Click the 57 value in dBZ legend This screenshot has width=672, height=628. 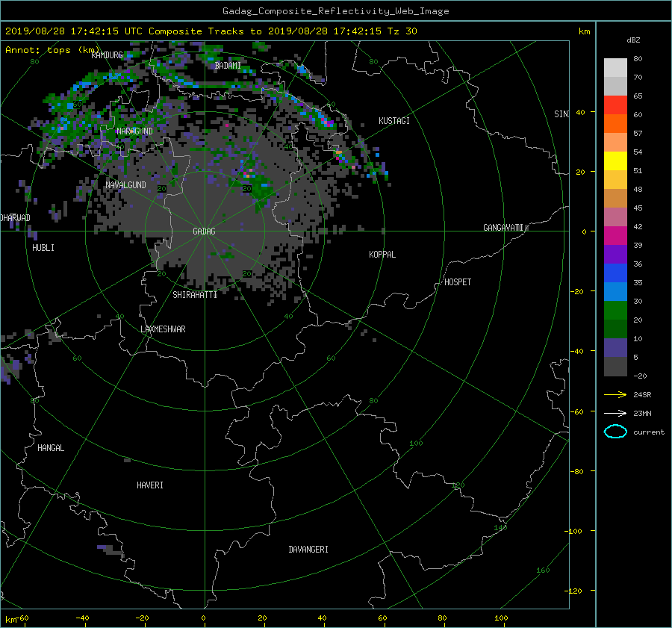(638, 134)
